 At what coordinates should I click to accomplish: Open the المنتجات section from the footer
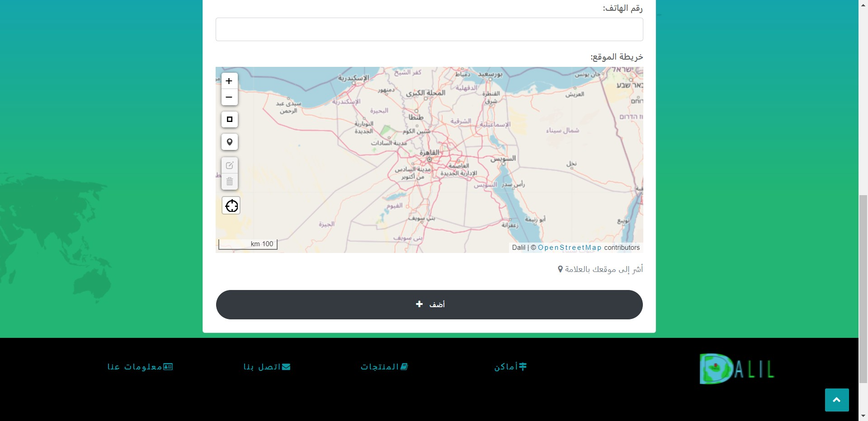pyautogui.click(x=384, y=367)
